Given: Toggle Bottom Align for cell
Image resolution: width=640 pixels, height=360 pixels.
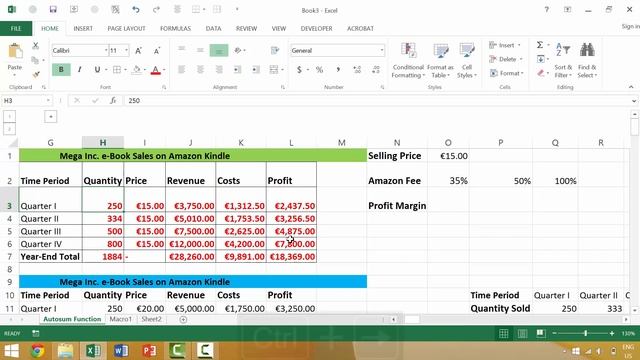Looking at the screenshot, I should tap(219, 50).
